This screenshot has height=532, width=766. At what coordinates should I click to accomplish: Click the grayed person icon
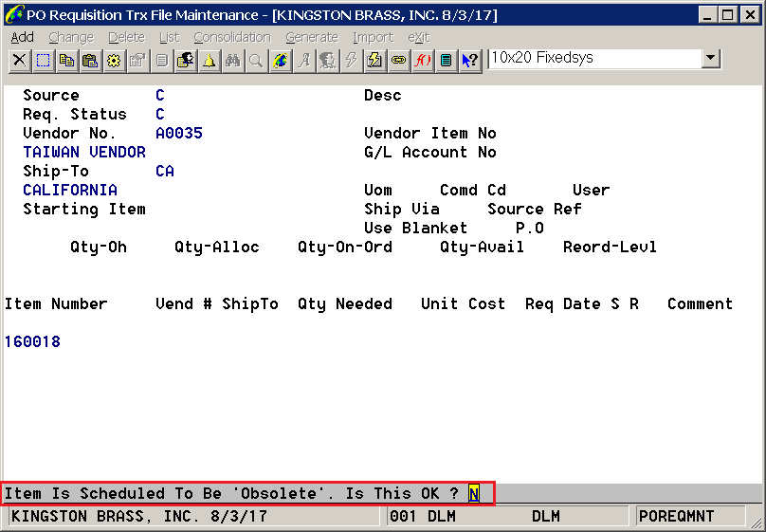point(327,61)
